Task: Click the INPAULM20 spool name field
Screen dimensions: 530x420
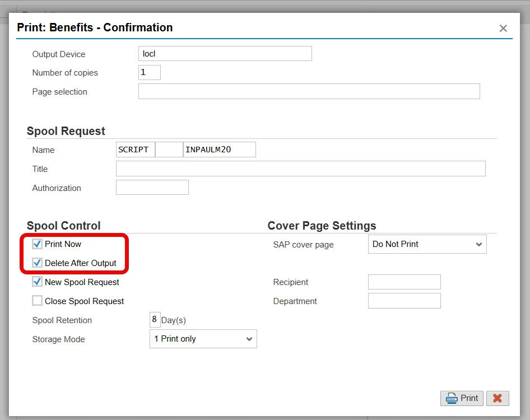Action: click(219, 150)
